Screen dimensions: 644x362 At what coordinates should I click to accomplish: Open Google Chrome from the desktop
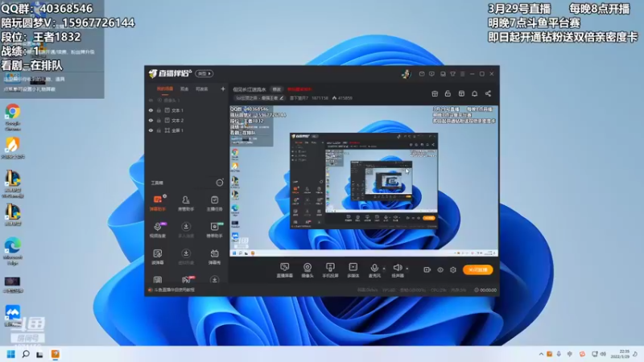click(x=13, y=117)
